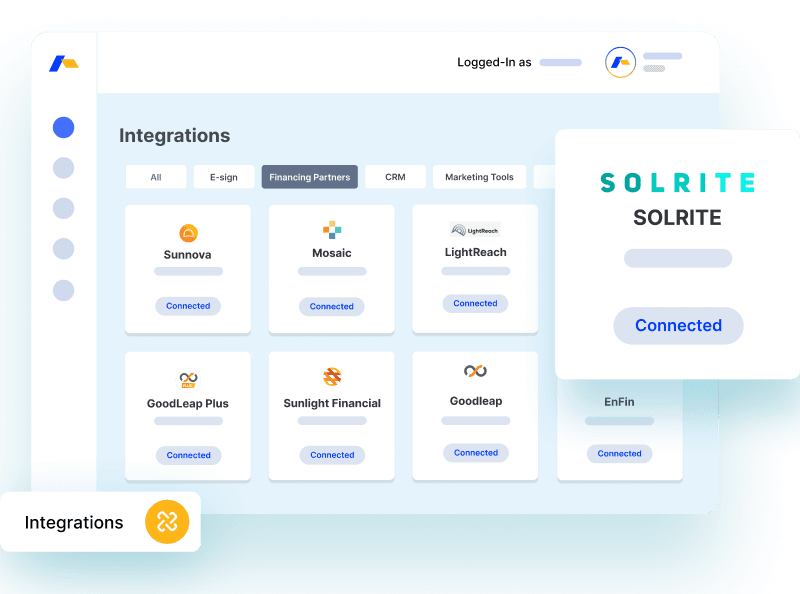
Task: Click Connected on the LightReach card
Action: tap(476, 303)
